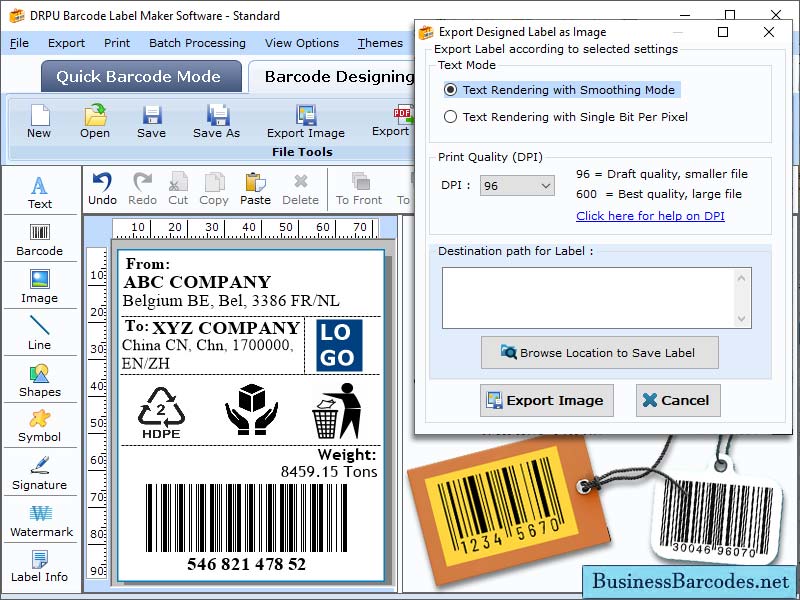This screenshot has width=800, height=600.
Task: Select Text Rendering with Smoothing Mode
Action: 453,90
